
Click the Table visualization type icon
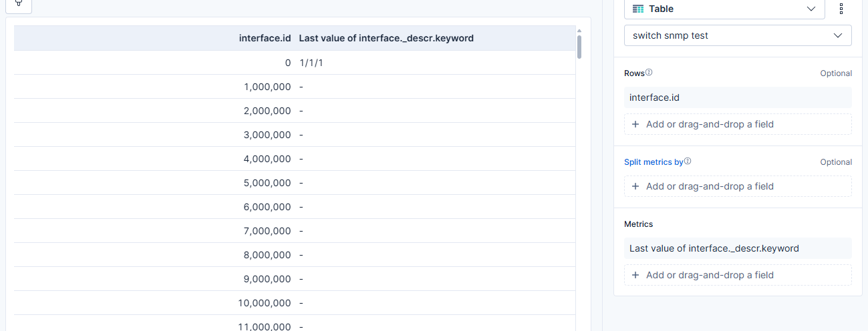638,9
